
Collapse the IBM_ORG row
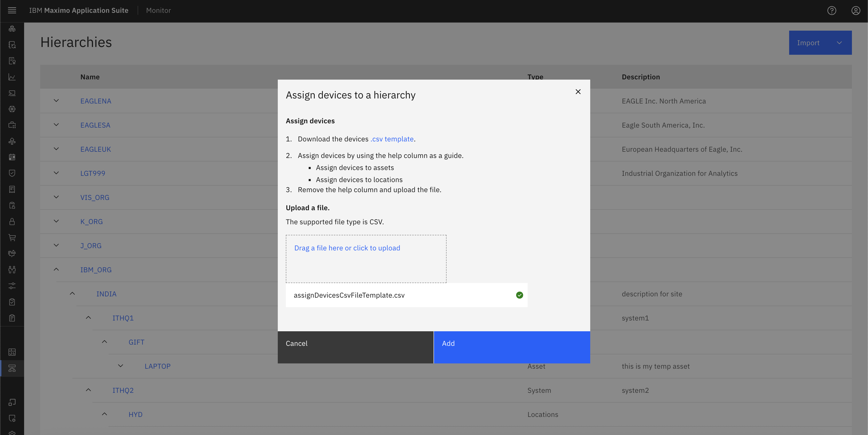[x=56, y=269]
